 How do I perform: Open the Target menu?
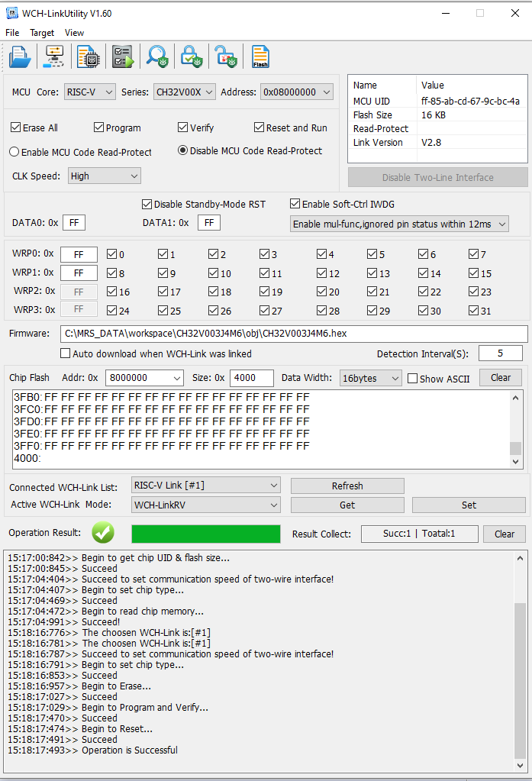[x=42, y=33]
